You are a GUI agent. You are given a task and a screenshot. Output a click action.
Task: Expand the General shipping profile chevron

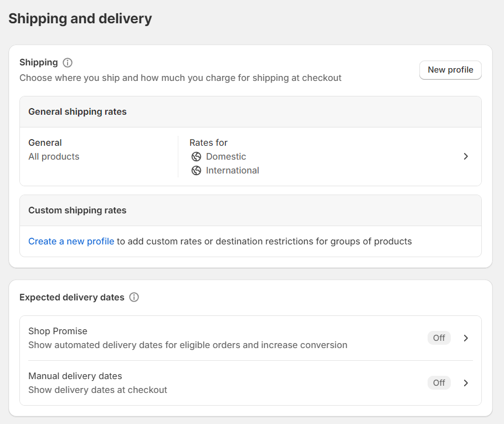tap(466, 156)
